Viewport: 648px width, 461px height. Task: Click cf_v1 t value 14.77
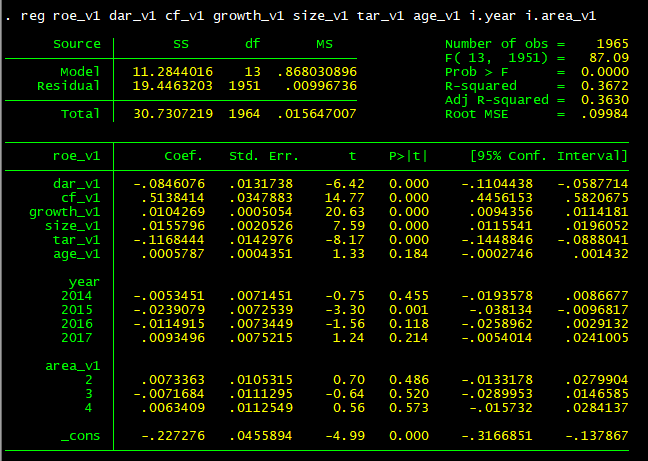[345, 198]
